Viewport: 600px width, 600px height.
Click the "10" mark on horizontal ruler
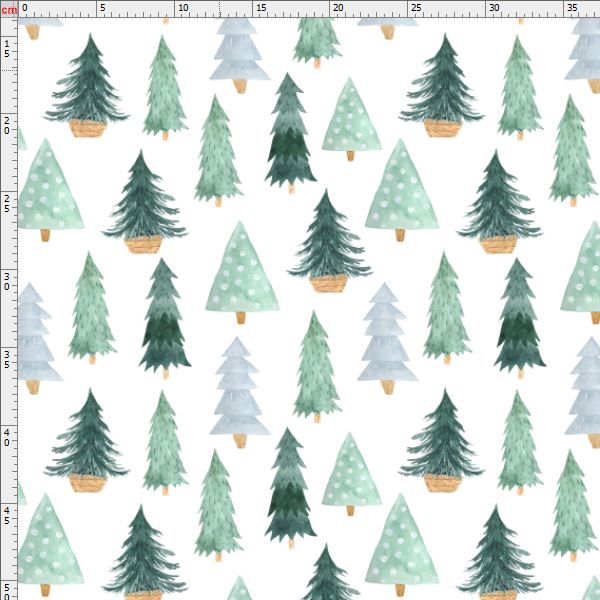tap(184, 7)
